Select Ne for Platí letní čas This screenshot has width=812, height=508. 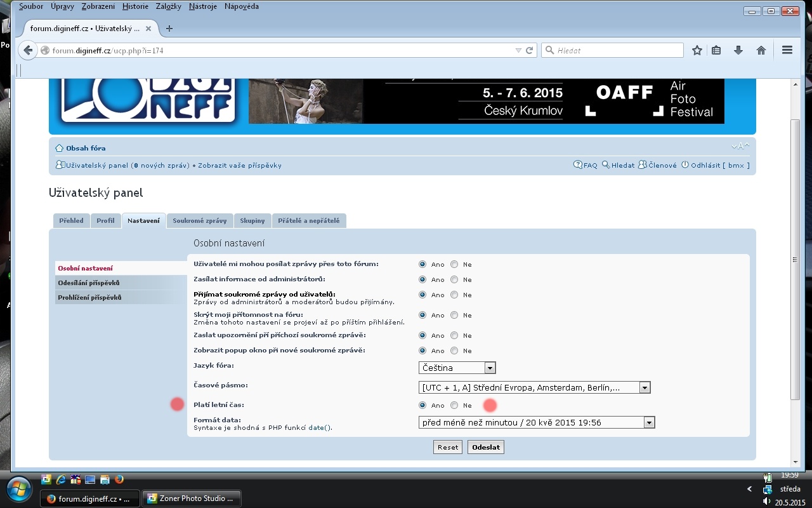(454, 405)
